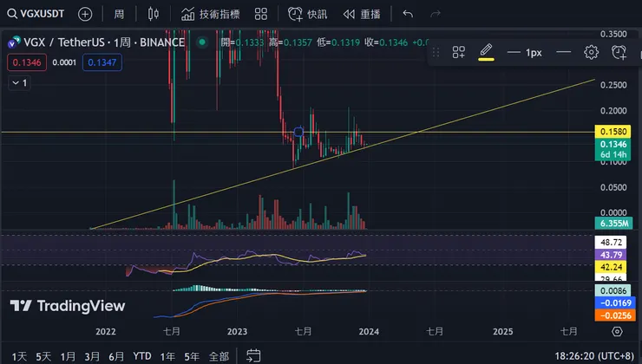Start bar replay mode
Image resolution: width=642 pixels, height=364 pixels.
pyautogui.click(x=362, y=15)
